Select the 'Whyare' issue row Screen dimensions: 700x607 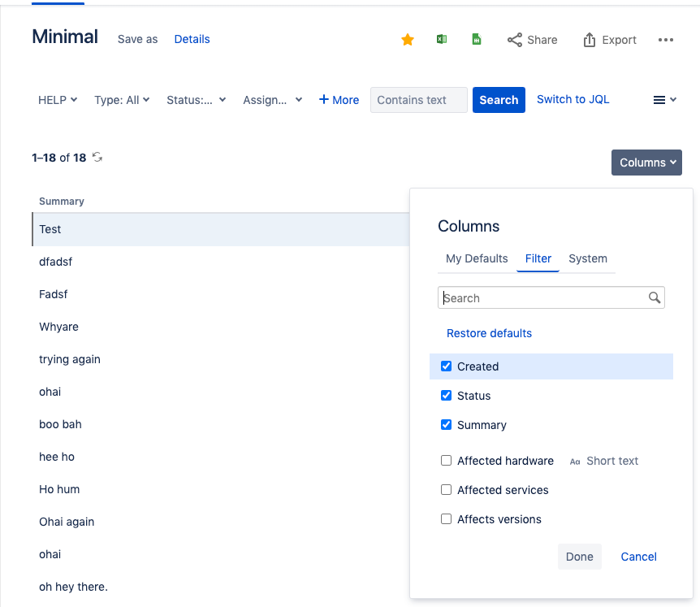coord(221,327)
